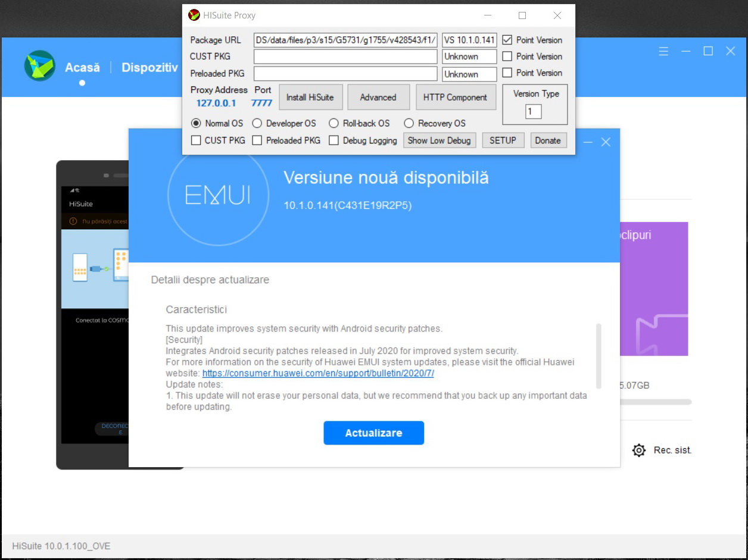This screenshot has width=748, height=560.
Task: Open the Advanced settings button
Action: tap(378, 97)
